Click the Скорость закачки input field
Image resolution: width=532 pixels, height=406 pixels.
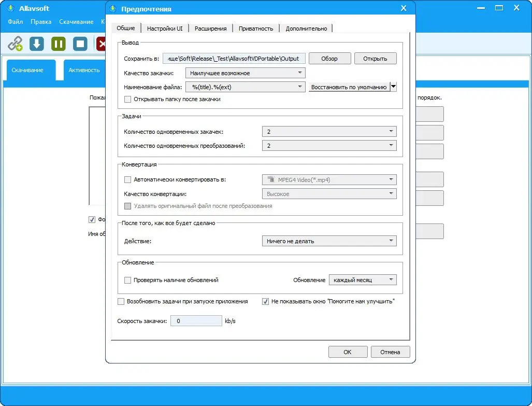point(196,320)
